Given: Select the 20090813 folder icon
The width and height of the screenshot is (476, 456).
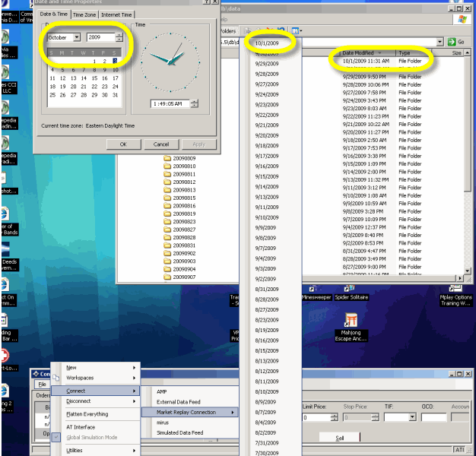Looking at the screenshot, I should point(167,190).
